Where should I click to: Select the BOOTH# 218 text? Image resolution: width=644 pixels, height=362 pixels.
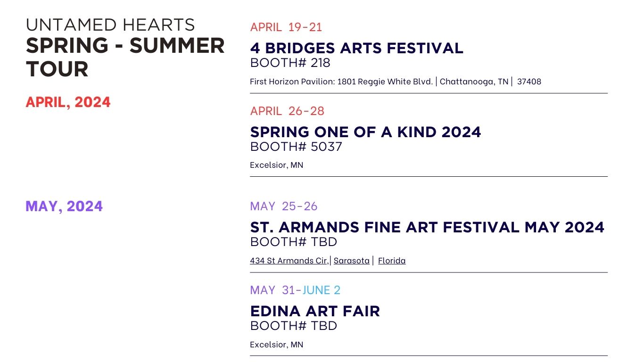(290, 62)
